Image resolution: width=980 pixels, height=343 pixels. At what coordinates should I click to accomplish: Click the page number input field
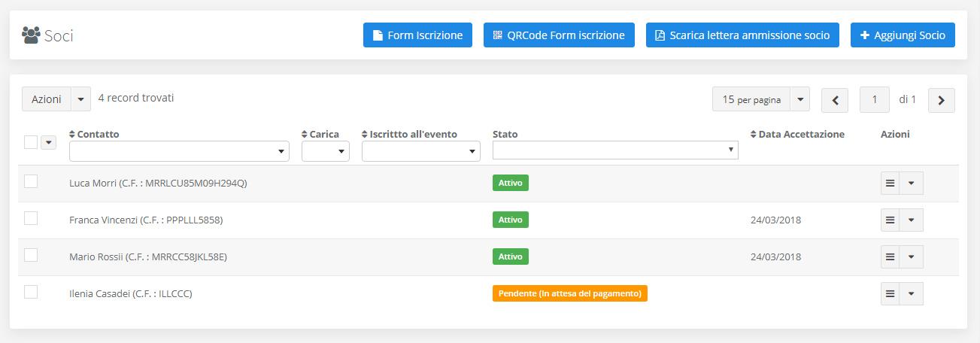pyautogui.click(x=875, y=100)
